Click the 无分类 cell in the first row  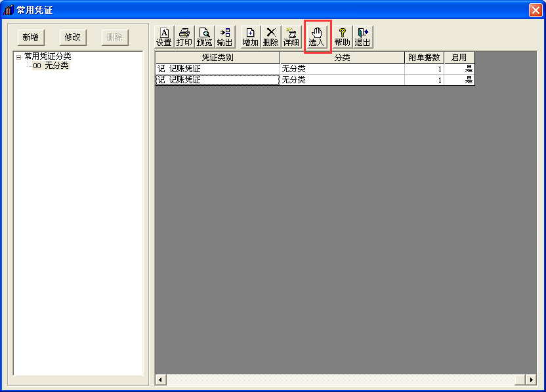[342, 69]
